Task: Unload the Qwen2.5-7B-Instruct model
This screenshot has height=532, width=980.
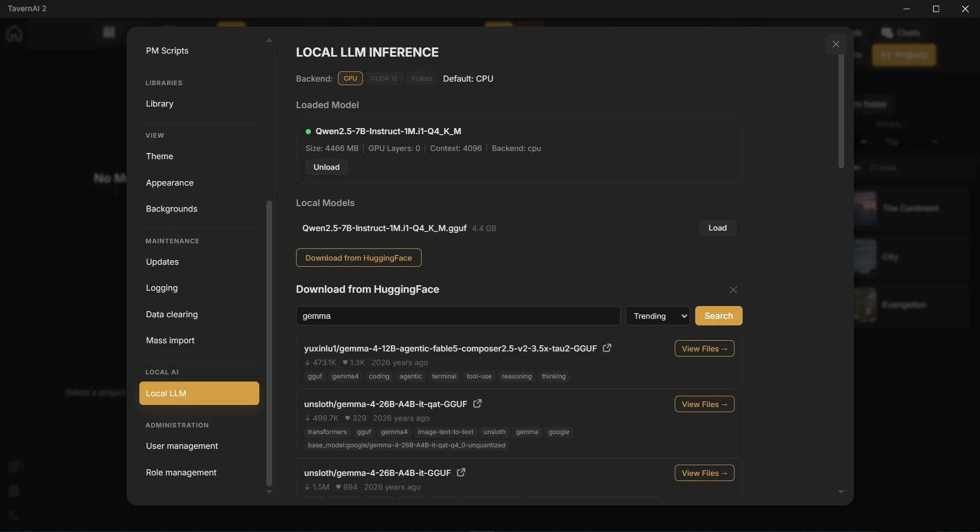Action: [x=326, y=167]
